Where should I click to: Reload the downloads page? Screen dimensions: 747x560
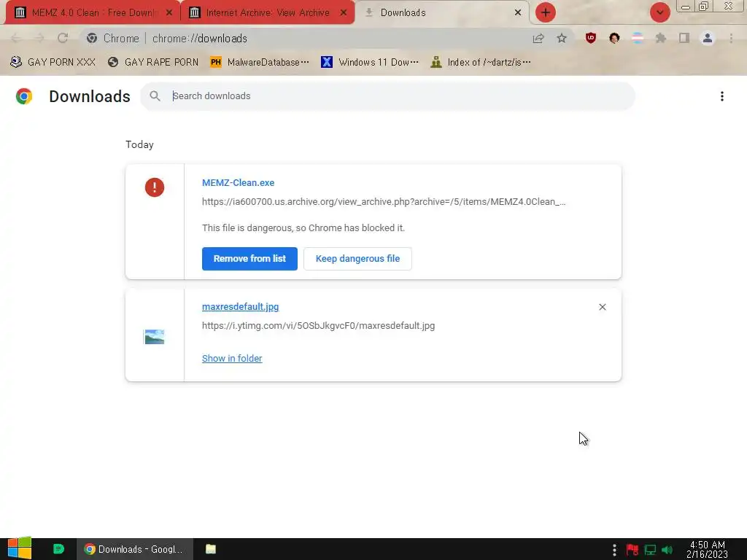[x=63, y=38]
